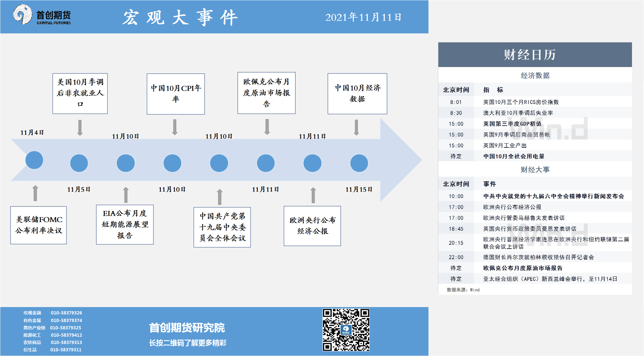
Task: Click the 宏观大事件 title
Action: pyautogui.click(x=180, y=17)
